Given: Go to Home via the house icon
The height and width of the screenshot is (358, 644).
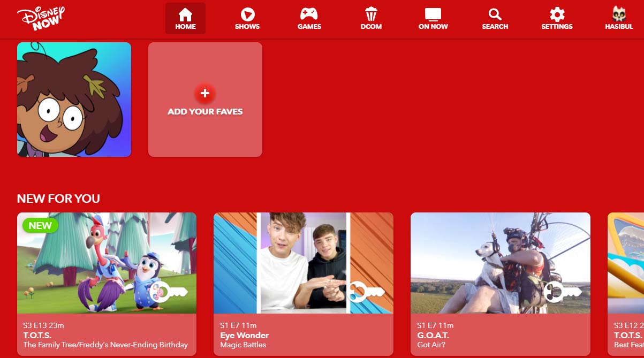Looking at the screenshot, I should pos(185,14).
